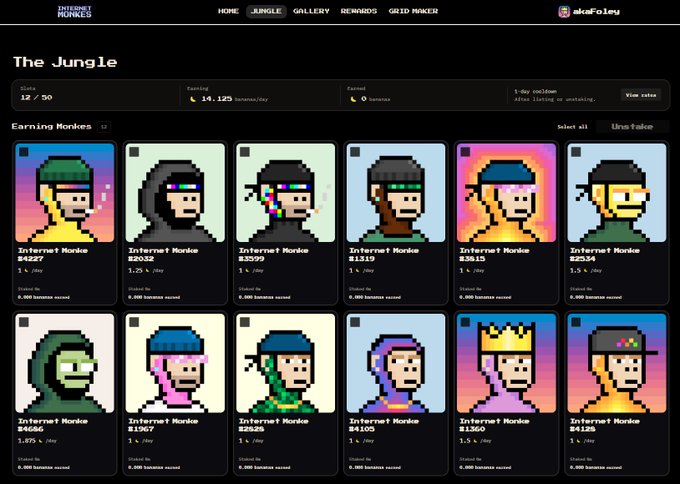Tick the checkbox on Monke #4686
This screenshot has width=680, height=484.
(24, 322)
